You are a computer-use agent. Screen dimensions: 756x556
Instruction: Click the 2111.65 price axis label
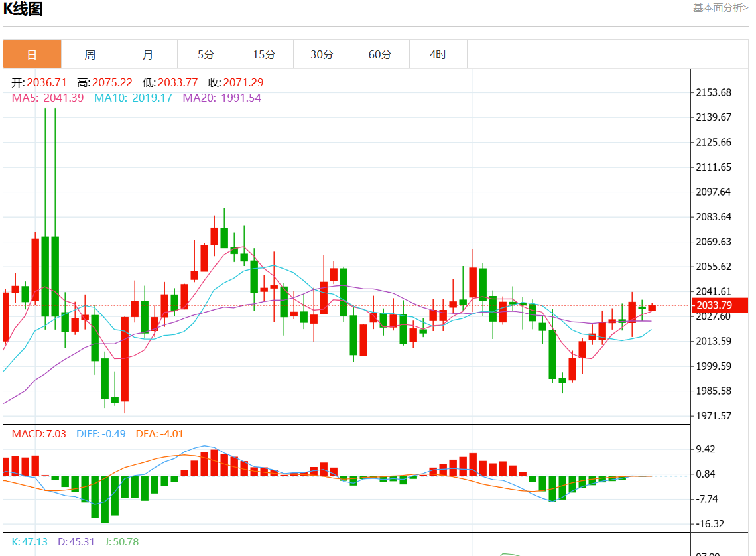coord(714,167)
